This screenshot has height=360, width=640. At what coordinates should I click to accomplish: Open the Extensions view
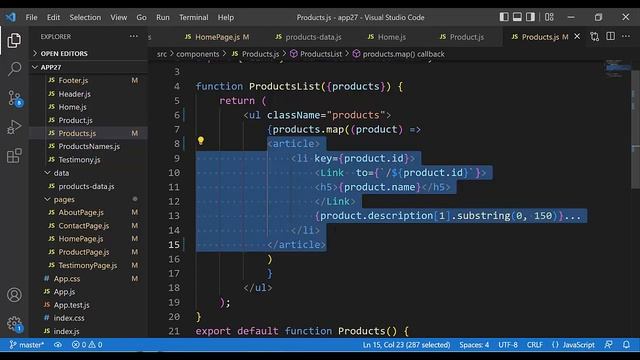pyautogui.click(x=14, y=156)
